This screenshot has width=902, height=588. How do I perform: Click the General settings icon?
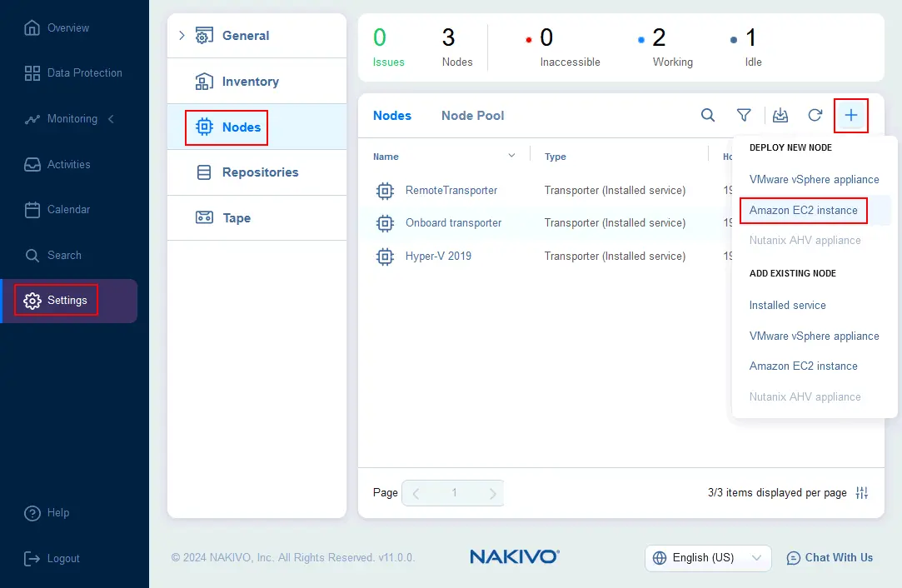click(204, 36)
